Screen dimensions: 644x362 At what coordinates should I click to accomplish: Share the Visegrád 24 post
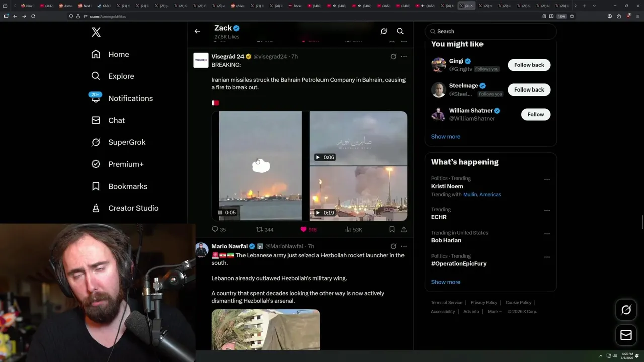[x=404, y=229]
